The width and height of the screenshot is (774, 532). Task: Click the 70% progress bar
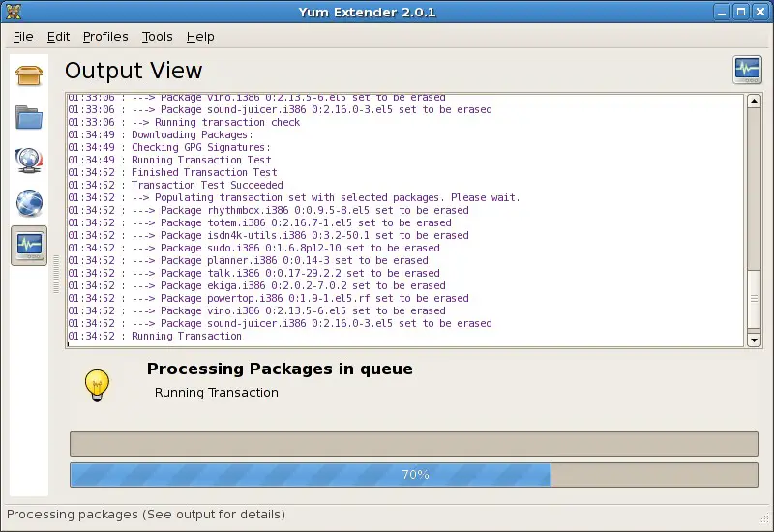(x=414, y=475)
